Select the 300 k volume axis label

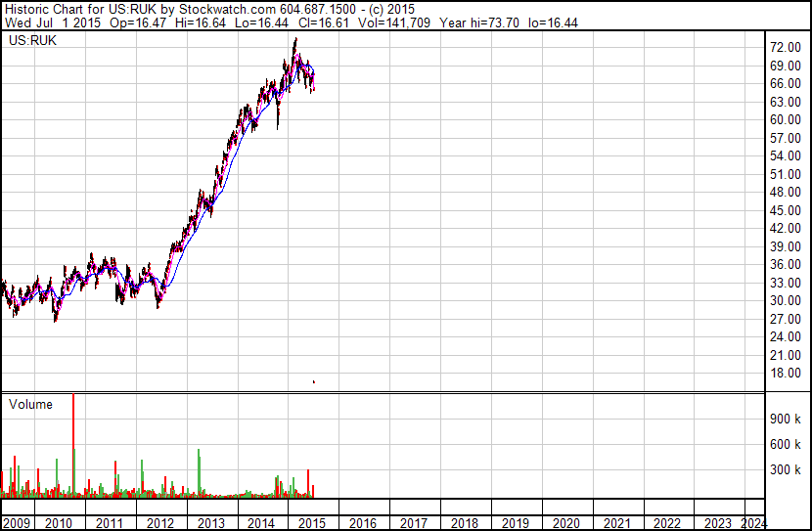[x=787, y=469]
